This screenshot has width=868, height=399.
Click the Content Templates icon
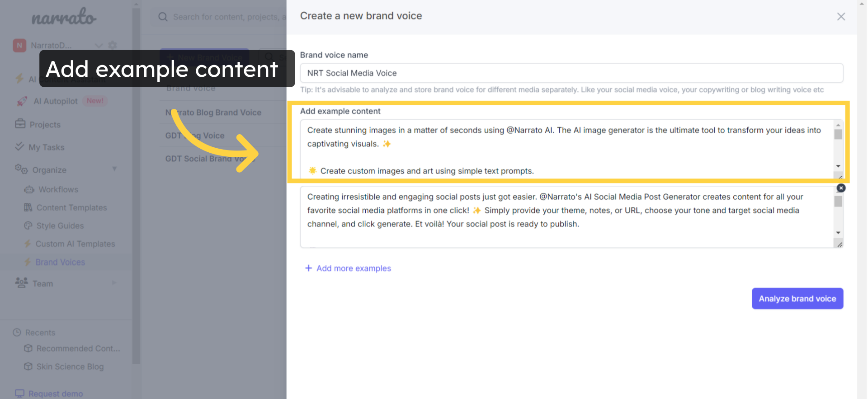click(28, 207)
